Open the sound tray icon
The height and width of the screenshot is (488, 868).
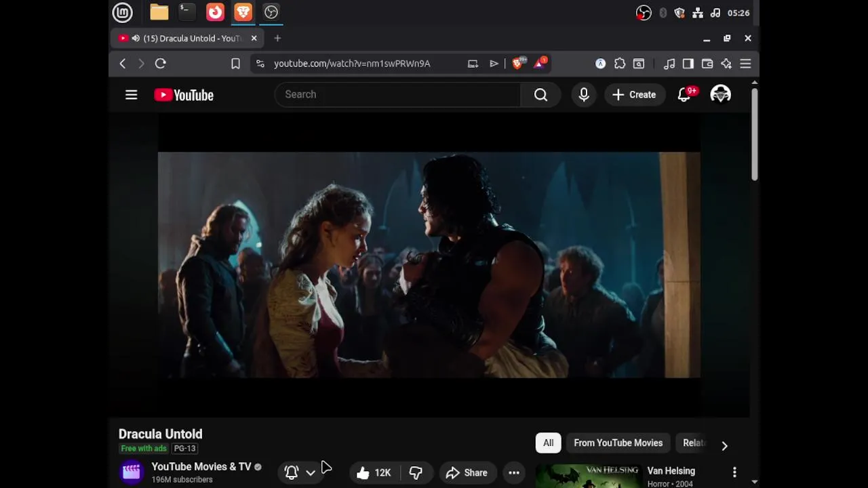pyautogui.click(x=715, y=13)
